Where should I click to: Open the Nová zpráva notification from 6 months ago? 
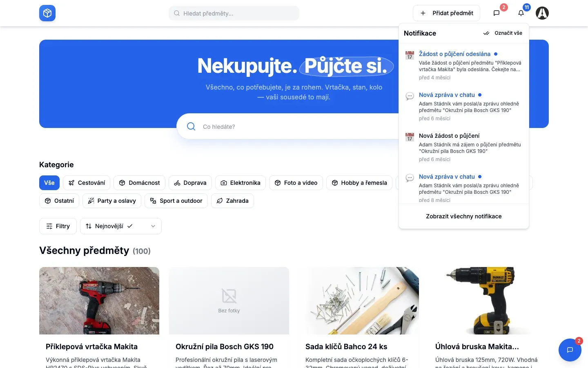[x=464, y=106]
